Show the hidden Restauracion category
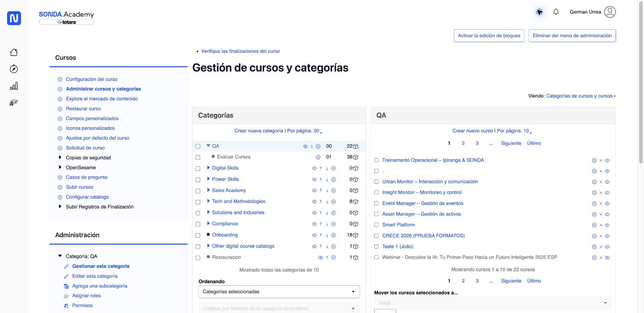 [321, 258]
